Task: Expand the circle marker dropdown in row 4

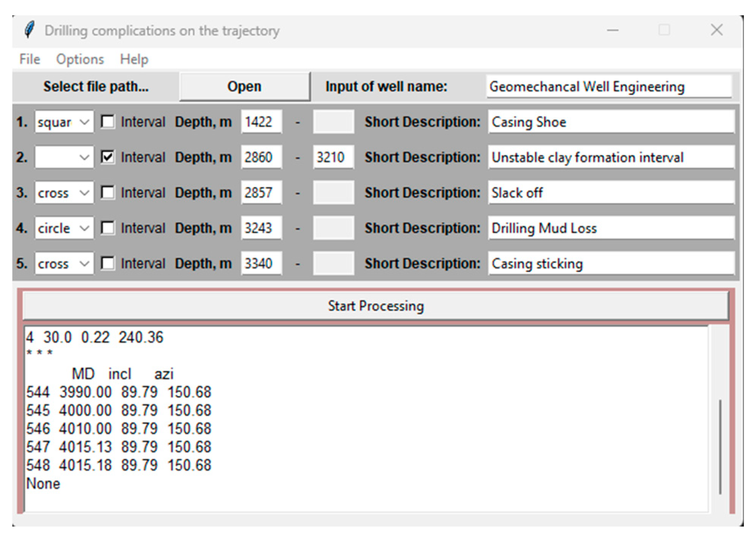Action: (84, 228)
